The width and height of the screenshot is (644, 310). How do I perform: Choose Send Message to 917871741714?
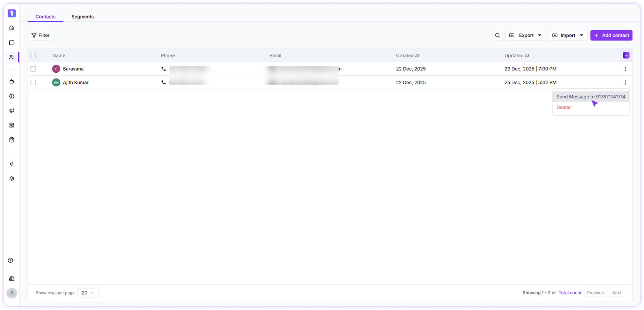[x=591, y=97]
